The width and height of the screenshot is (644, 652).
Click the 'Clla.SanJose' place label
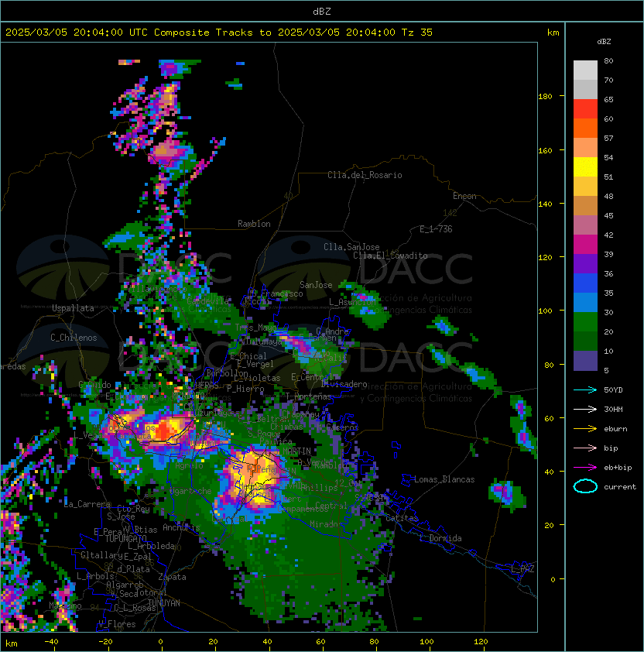(x=351, y=247)
